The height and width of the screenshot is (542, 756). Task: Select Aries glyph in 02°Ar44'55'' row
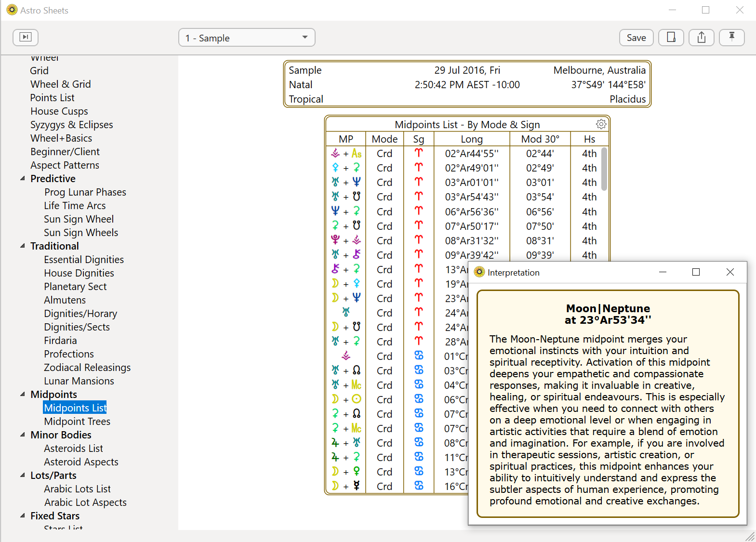pos(419,153)
